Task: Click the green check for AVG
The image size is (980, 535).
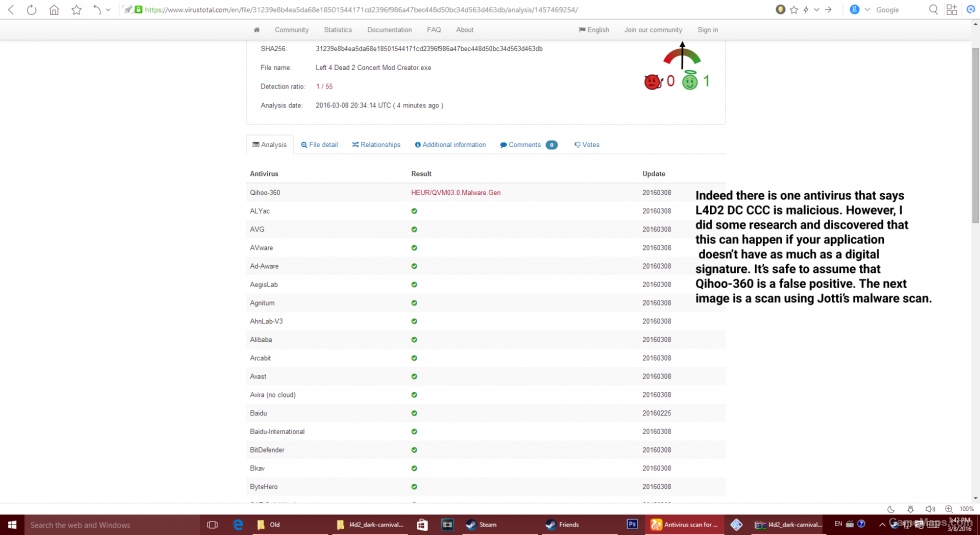Action: click(414, 229)
